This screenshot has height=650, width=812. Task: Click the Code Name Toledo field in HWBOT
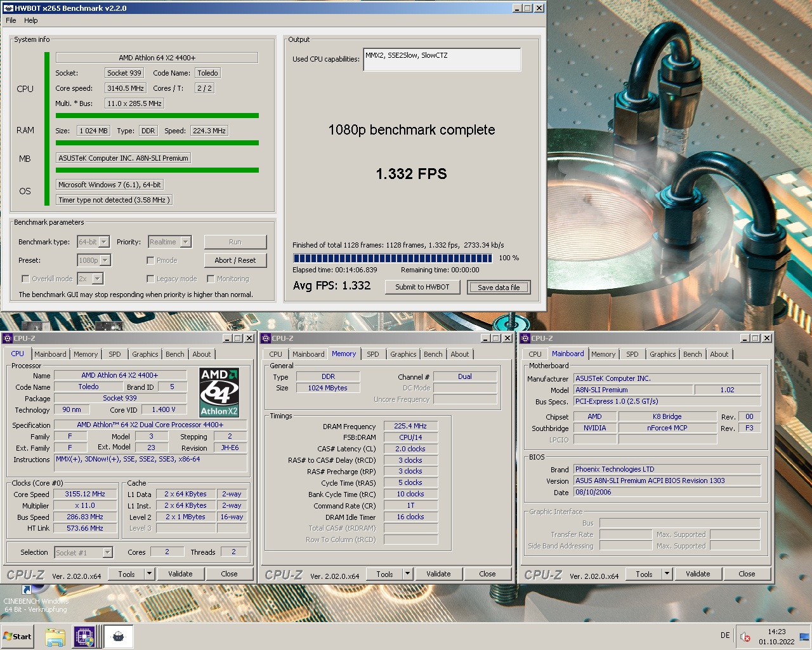coord(207,73)
